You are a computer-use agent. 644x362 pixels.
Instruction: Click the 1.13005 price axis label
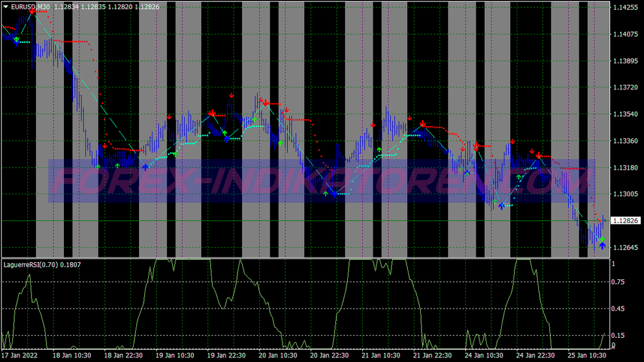pos(626,194)
